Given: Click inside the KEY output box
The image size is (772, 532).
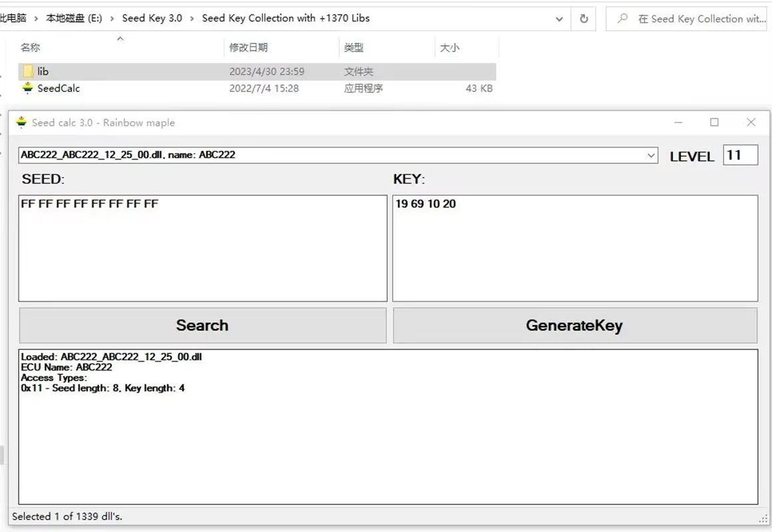Looking at the screenshot, I should tap(575, 248).
